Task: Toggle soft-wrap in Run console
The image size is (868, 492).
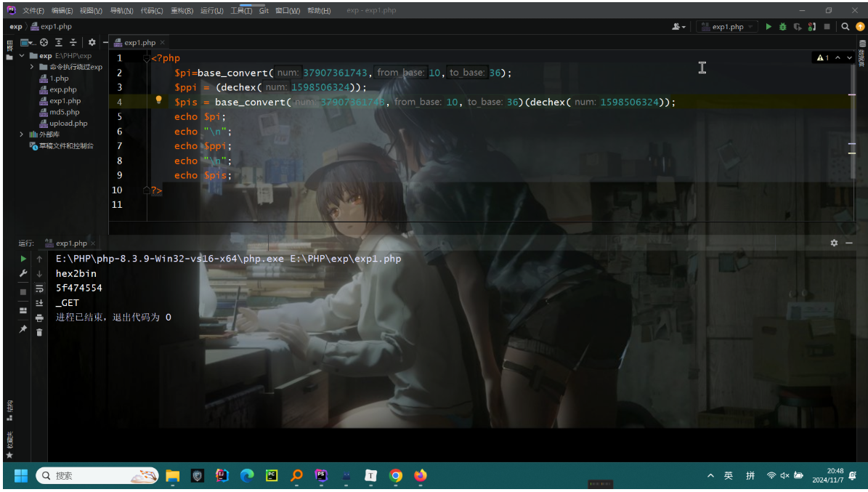Action: point(39,289)
